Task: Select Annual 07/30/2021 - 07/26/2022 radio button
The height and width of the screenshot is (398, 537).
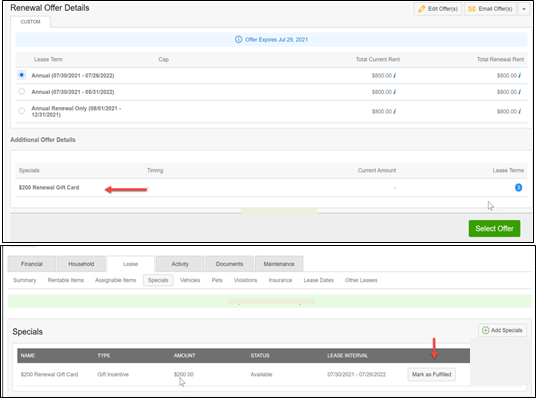Action: coord(22,75)
